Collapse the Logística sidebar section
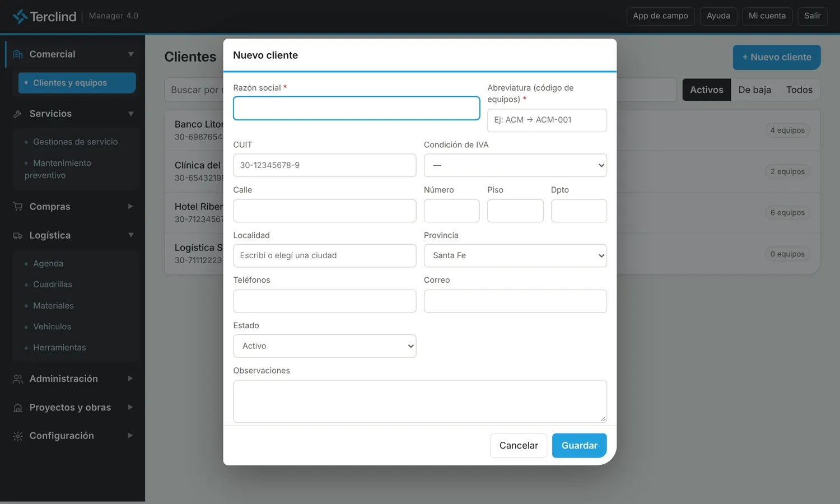The image size is (840, 504). (130, 235)
